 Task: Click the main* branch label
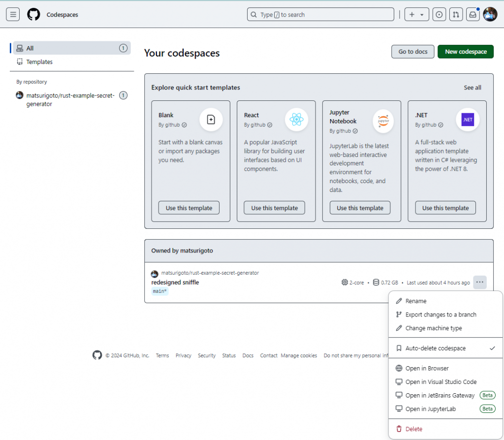(x=160, y=291)
